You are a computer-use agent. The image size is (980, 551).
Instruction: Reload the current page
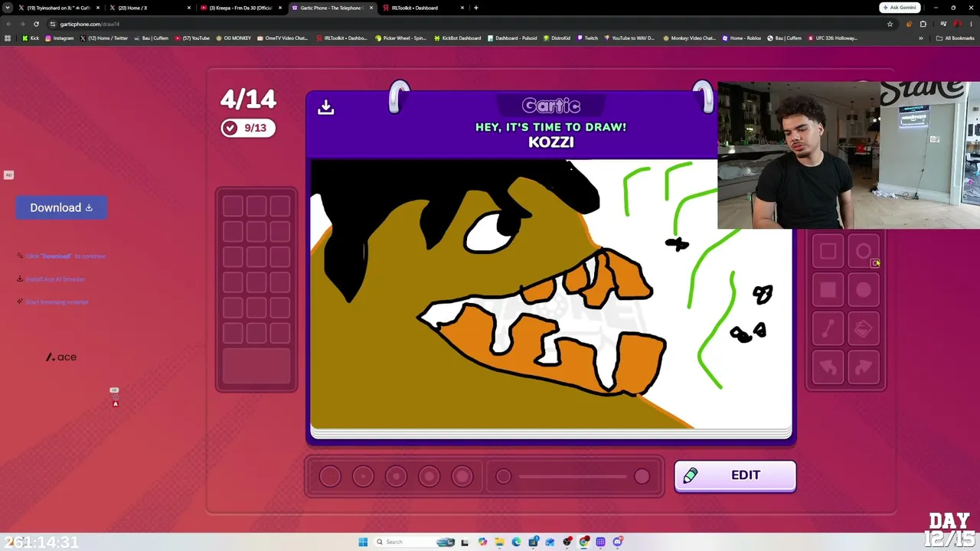click(36, 24)
